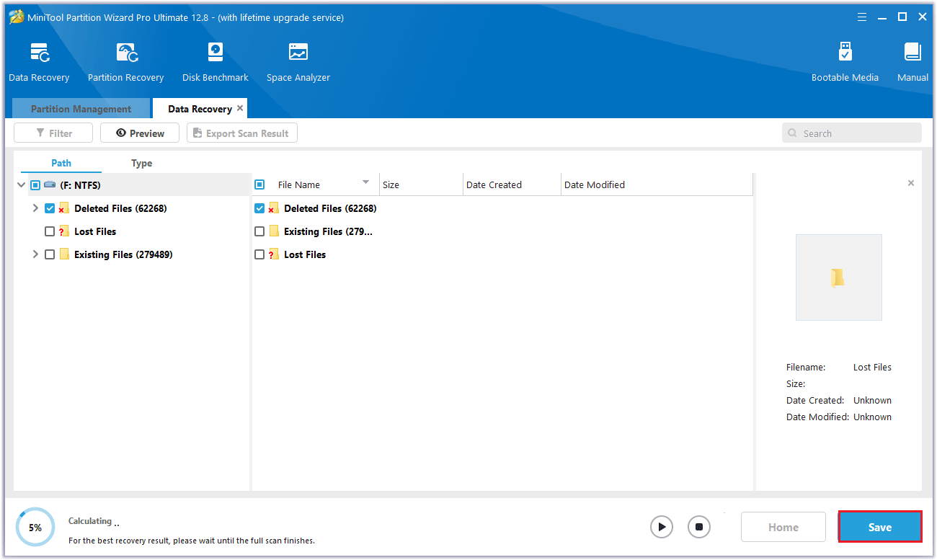This screenshot has height=560, width=937.
Task: Toggle select-all checkbox in file list header
Action: pyautogui.click(x=259, y=185)
